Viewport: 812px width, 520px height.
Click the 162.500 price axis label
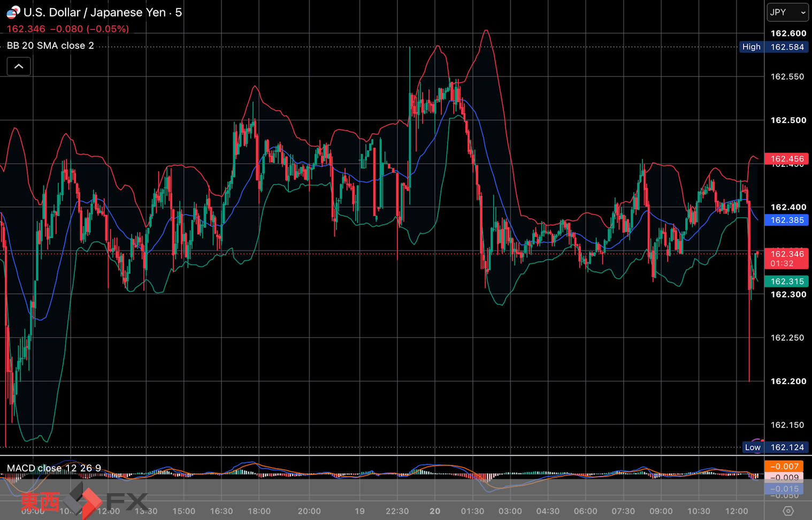click(788, 120)
